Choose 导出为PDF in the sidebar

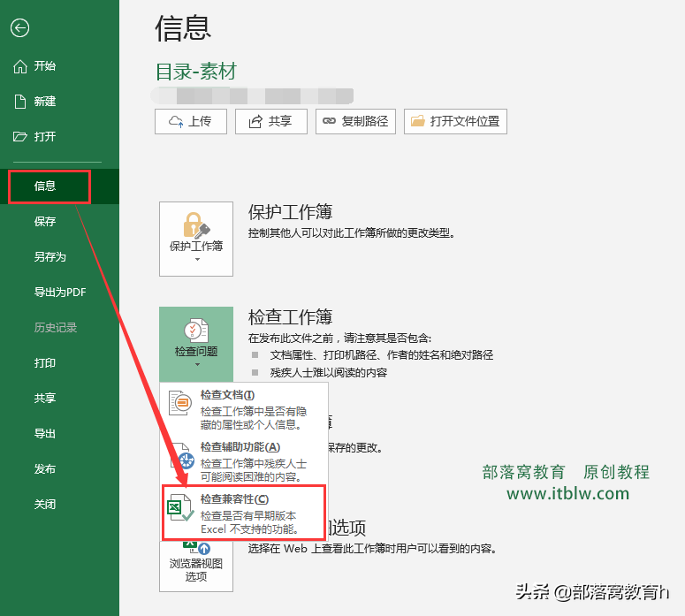pos(59,293)
